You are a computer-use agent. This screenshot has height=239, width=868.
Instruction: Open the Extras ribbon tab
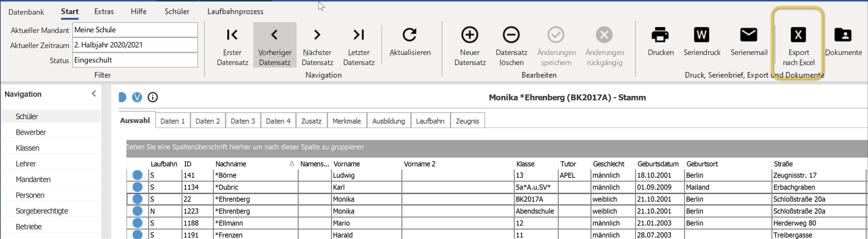point(104,11)
